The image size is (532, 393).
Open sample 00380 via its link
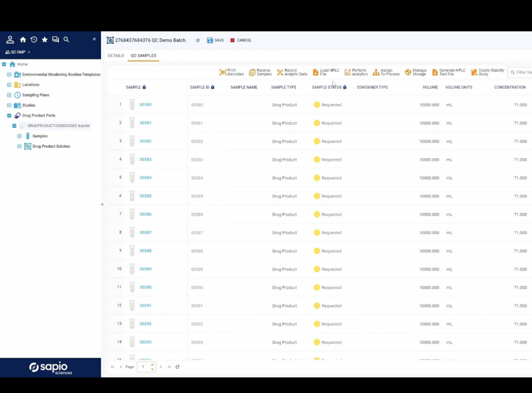pyautogui.click(x=145, y=104)
